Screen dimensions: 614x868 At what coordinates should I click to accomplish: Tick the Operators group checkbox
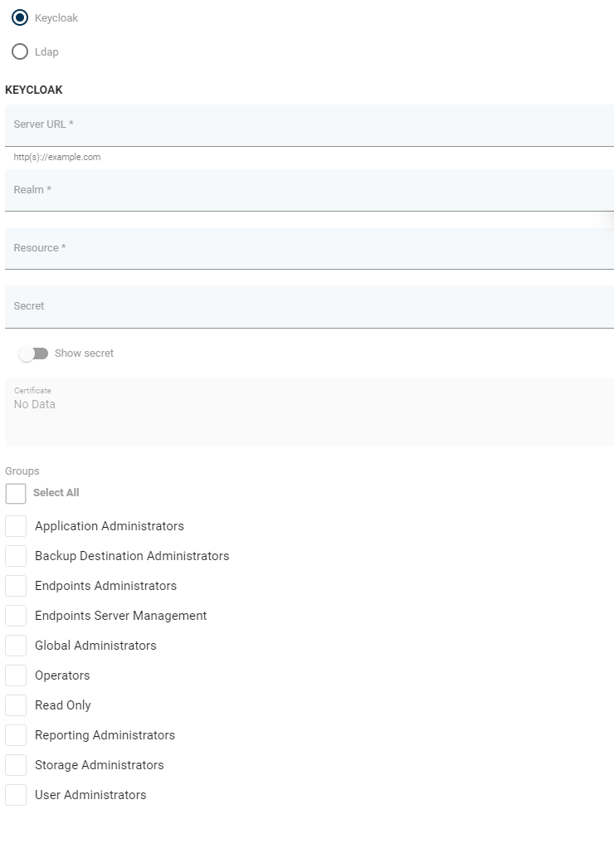point(16,675)
